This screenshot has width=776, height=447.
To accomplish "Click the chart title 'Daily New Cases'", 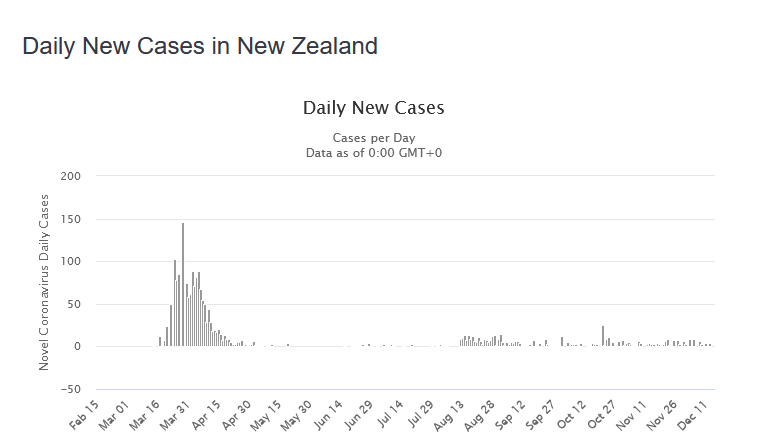I will coord(373,107).
